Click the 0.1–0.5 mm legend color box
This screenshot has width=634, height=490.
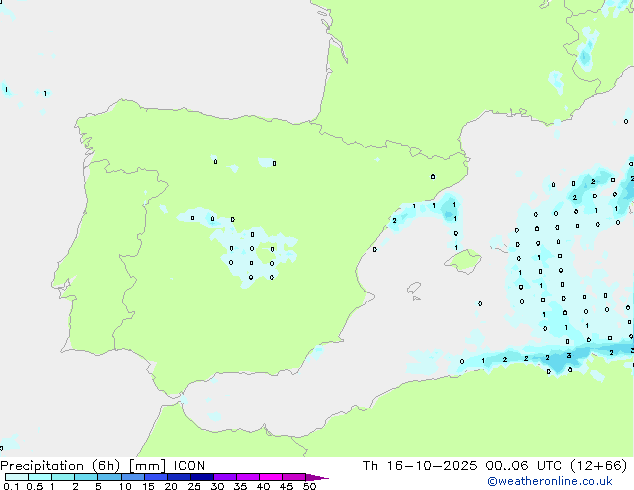coord(17,477)
